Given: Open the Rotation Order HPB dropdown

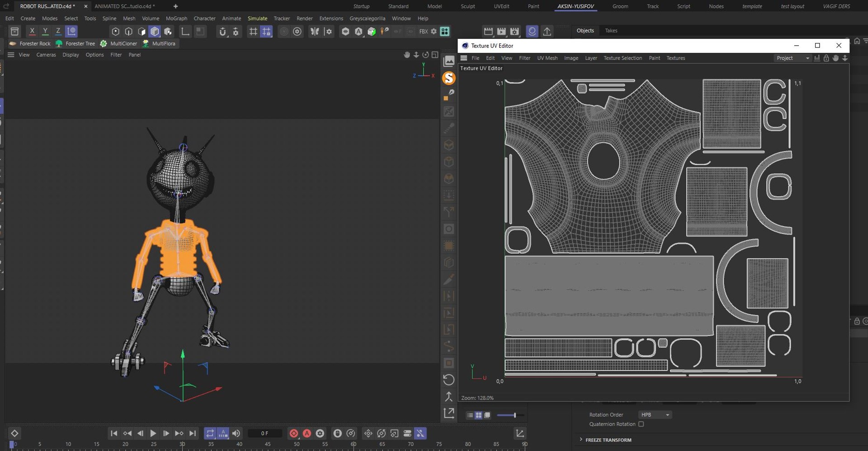Looking at the screenshot, I should tap(655, 415).
